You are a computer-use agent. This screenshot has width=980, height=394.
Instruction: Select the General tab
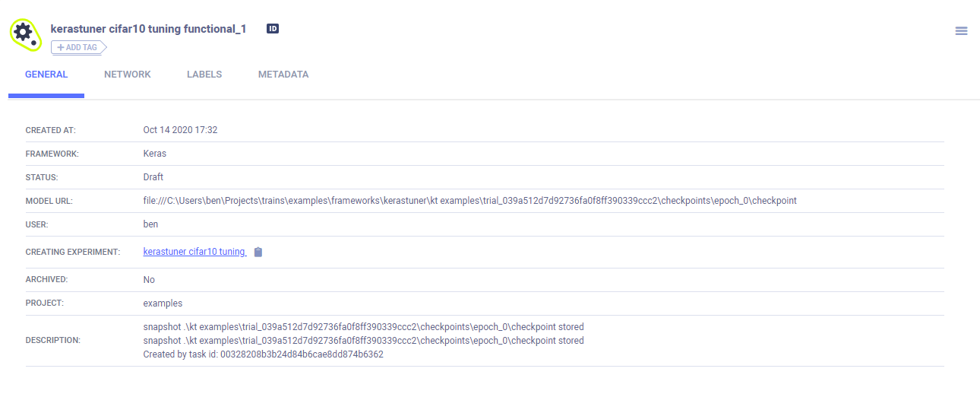pyautogui.click(x=46, y=75)
